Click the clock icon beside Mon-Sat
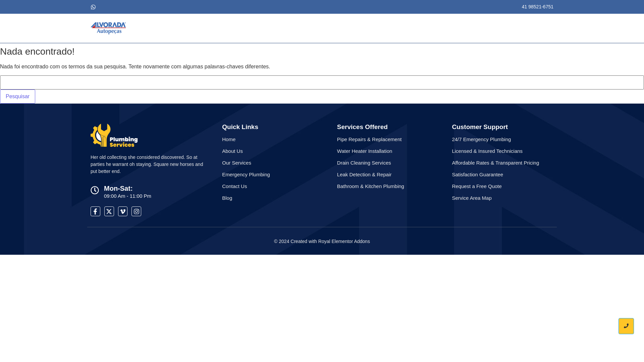The height and width of the screenshot is (362, 644). [95, 190]
